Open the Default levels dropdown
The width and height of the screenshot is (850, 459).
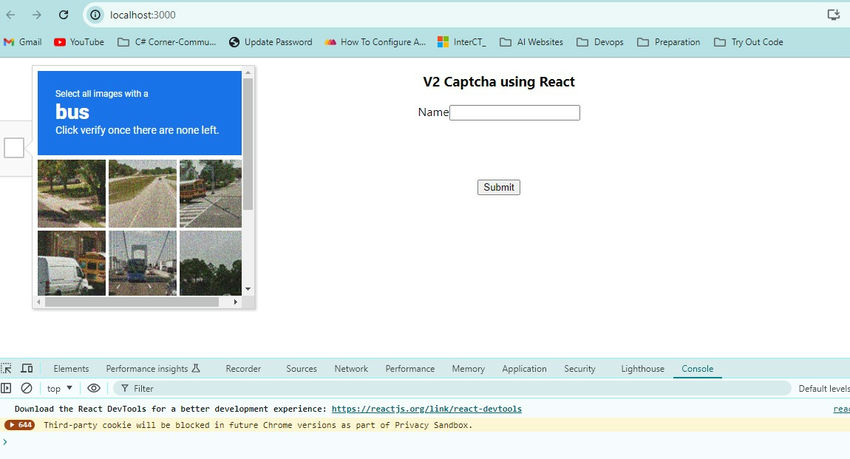823,388
